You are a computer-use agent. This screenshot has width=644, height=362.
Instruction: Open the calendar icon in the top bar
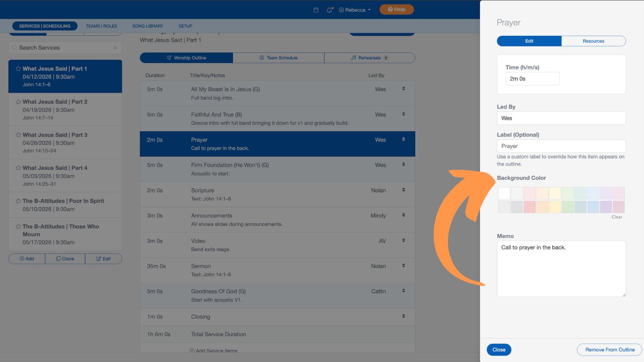316,9
